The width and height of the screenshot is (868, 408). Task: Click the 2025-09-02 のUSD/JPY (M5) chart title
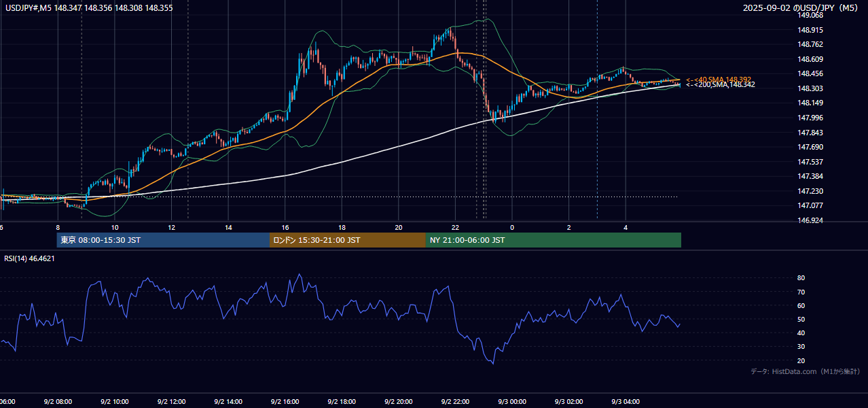801,8
